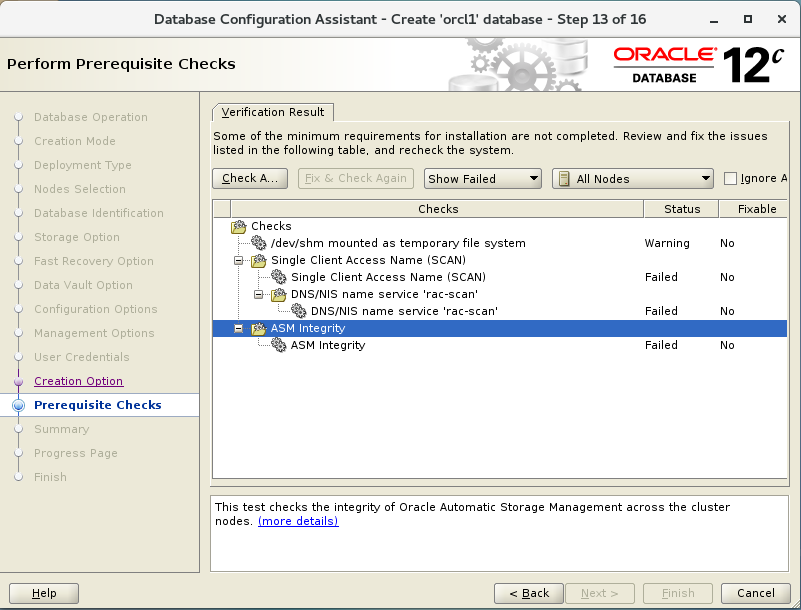Click the Storage Option sidebar step
The width and height of the screenshot is (801, 610).
[77, 237]
